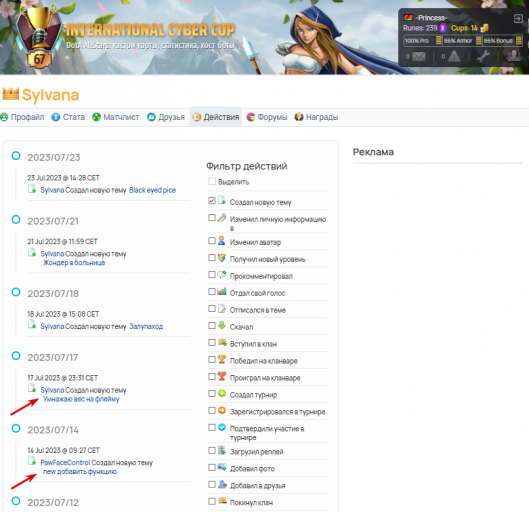The width and height of the screenshot is (529, 512).
Task: Click the 2023/07/18 timeline circle marker
Action: pyautogui.click(x=16, y=292)
